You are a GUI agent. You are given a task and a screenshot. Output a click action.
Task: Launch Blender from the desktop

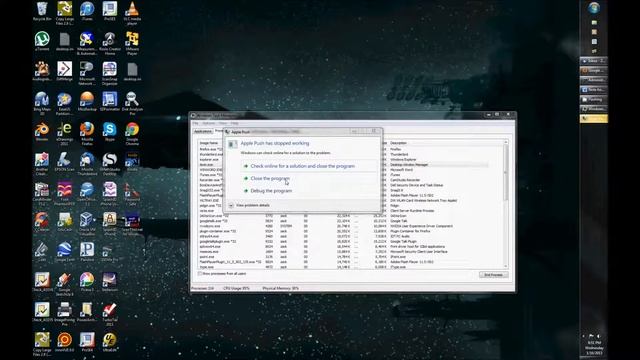(x=42, y=131)
